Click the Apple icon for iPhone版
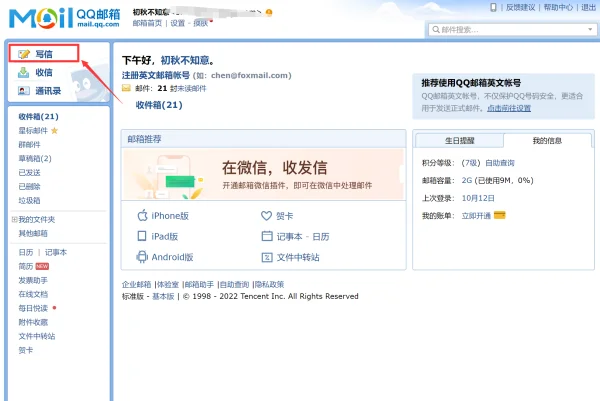Image resolution: width=600 pixels, height=401 pixels. [x=142, y=215]
